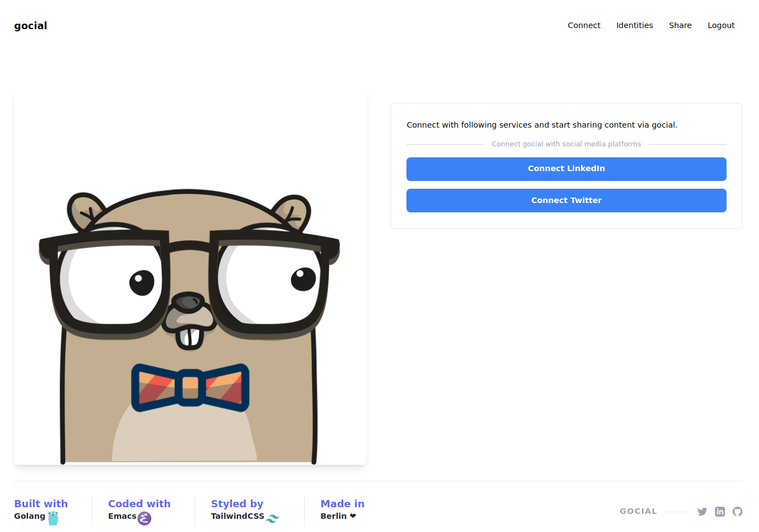The width and height of the screenshot is (759, 532).
Task: Click the 'Made in' heading
Action: (343, 503)
